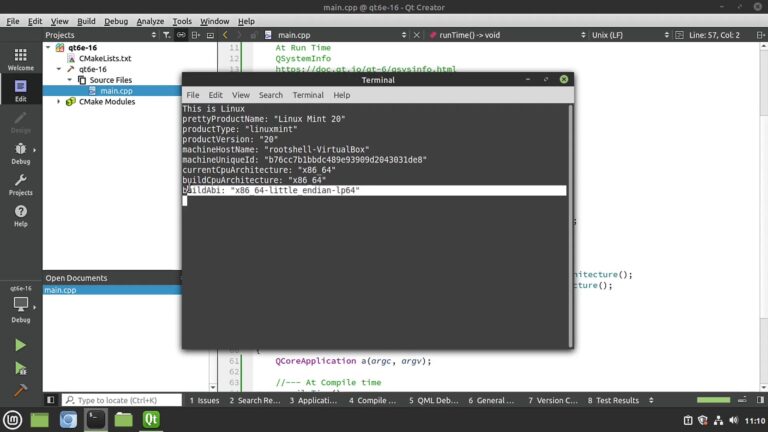Click the Line: 57, Col: 2 indicator

(714, 35)
